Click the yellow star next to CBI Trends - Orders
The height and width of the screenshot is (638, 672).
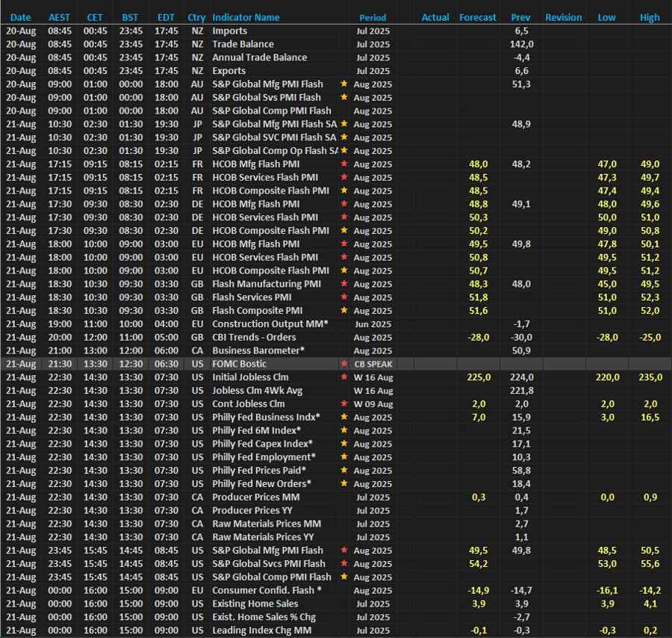344,338
